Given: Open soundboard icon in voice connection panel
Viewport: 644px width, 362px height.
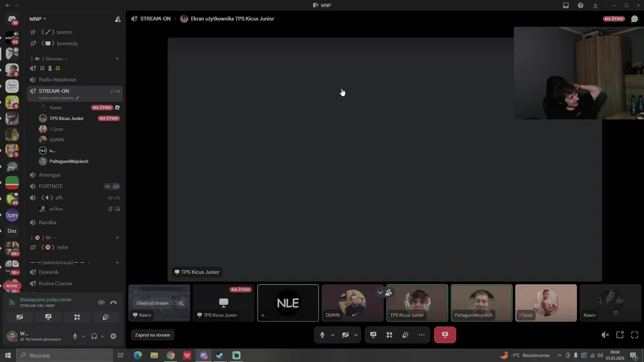Looking at the screenshot, I should (106, 317).
